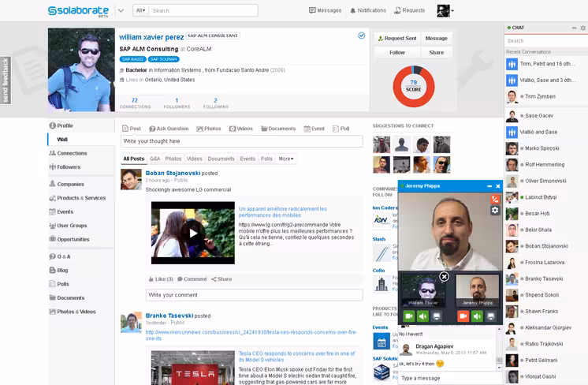Toggle Jeremy Phipps' orange camera button
Viewport: 588px width, 385px height.
(x=463, y=316)
